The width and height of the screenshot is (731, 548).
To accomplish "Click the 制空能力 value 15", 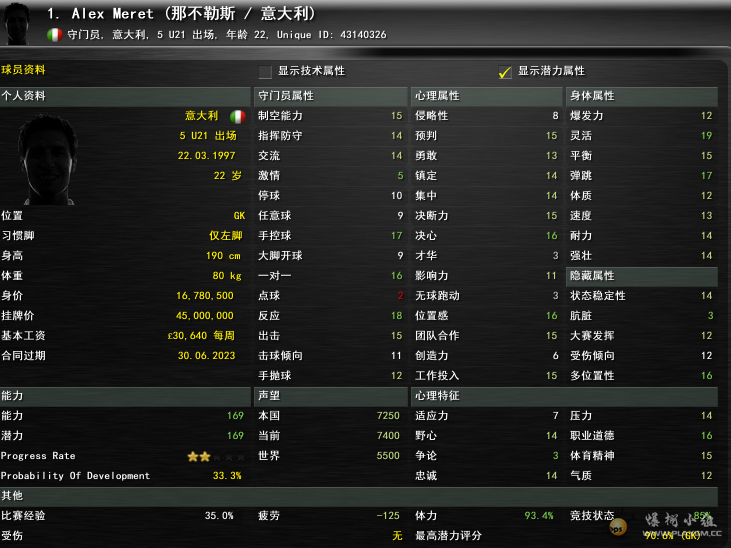I will (x=397, y=116).
